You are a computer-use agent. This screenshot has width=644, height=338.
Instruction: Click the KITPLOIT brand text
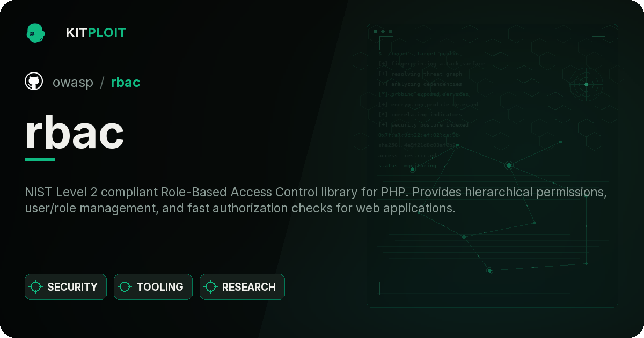point(96,33)
